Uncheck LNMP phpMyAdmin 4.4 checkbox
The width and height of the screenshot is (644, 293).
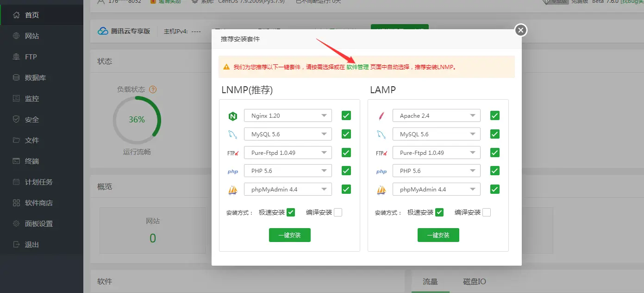coord(346,189)
